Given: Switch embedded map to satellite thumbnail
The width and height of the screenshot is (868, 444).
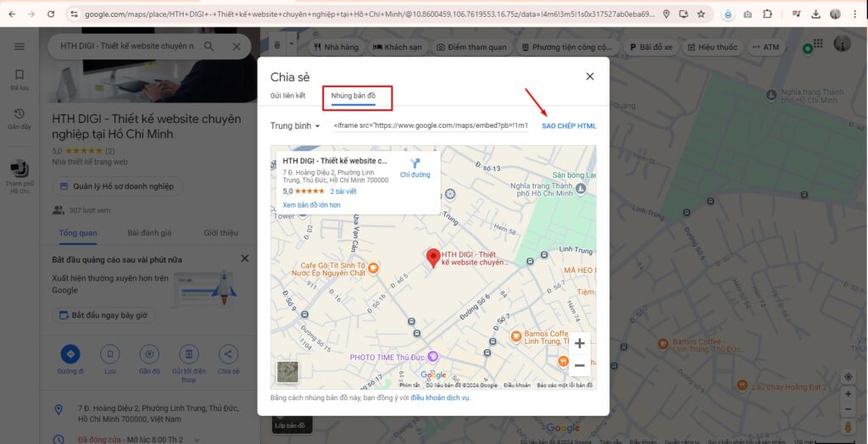Looking at the screenshot, I should (x=287, y=372).
